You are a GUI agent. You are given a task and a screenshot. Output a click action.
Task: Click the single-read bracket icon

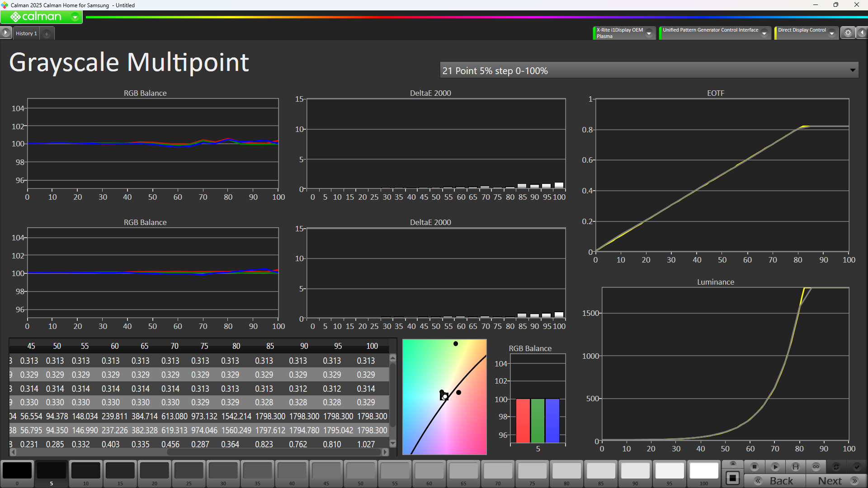(796, 467)
